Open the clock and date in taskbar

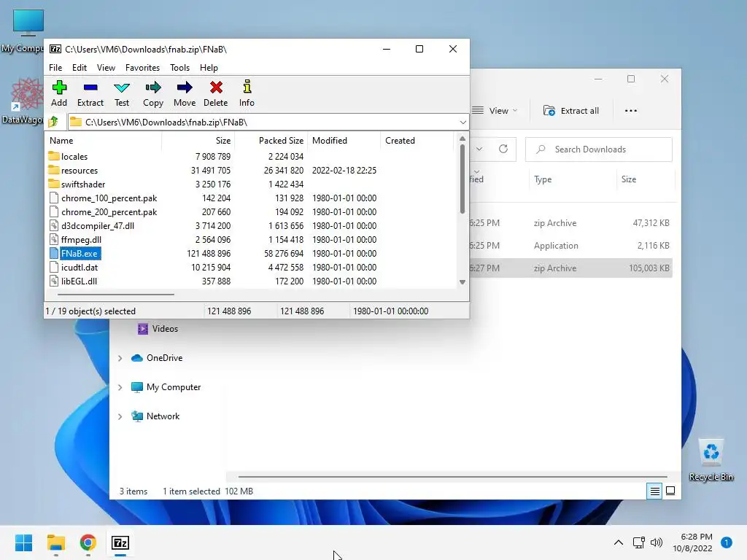point(692,542)
